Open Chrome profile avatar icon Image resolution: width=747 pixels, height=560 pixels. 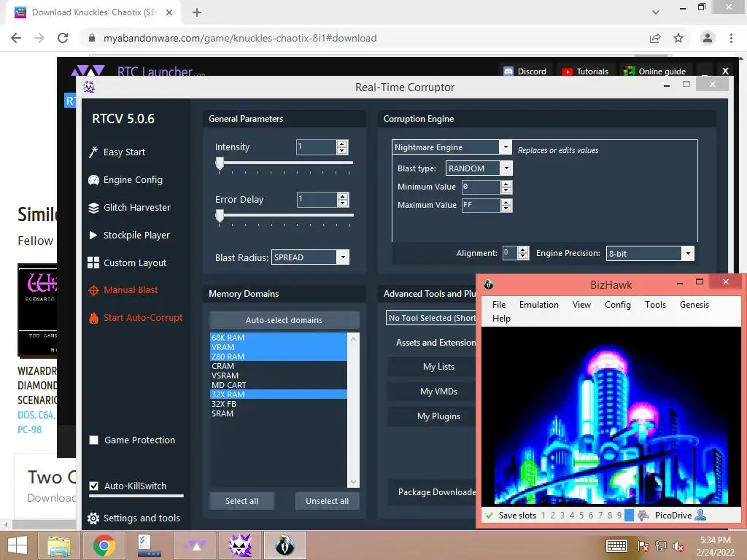708,38
